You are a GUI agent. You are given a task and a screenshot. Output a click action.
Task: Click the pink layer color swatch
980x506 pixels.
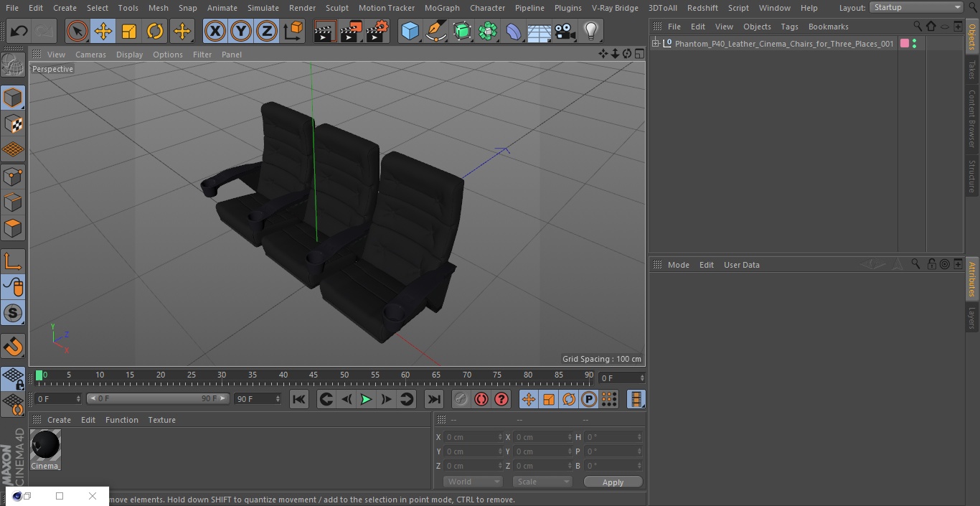[x=905, y=44]
